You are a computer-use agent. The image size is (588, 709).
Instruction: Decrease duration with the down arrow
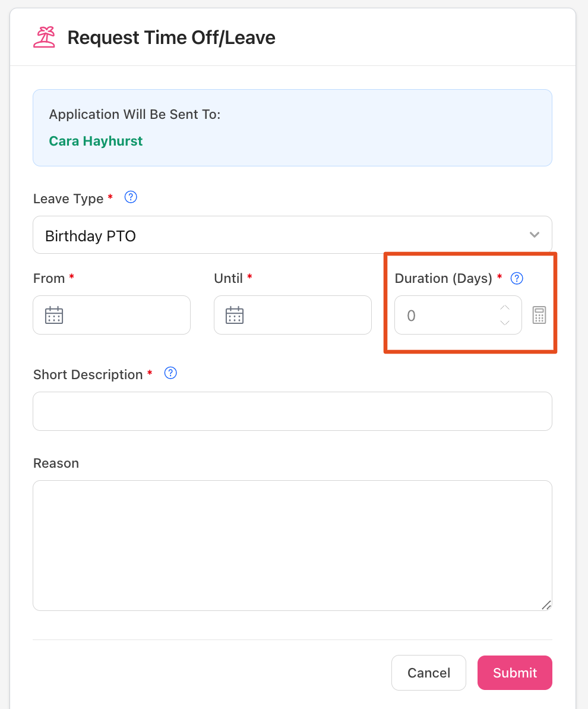pyautogui.click(x=505, y=323)
